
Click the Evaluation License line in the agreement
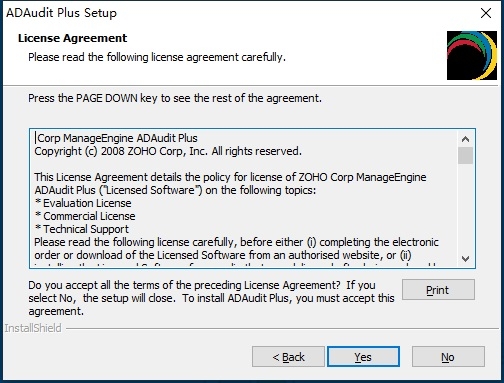tap(83, 203)
